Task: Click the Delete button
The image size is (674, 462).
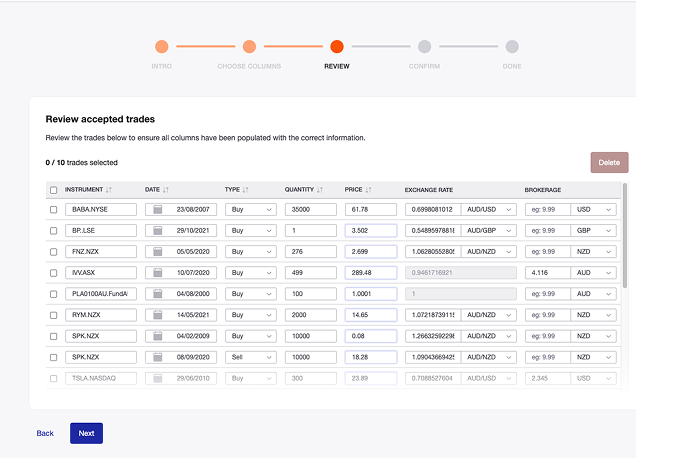Action: [610, 162]
